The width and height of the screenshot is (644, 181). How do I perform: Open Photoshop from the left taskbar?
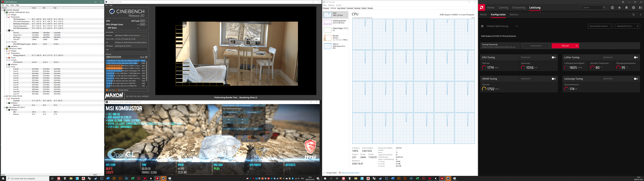click(127, 178)
